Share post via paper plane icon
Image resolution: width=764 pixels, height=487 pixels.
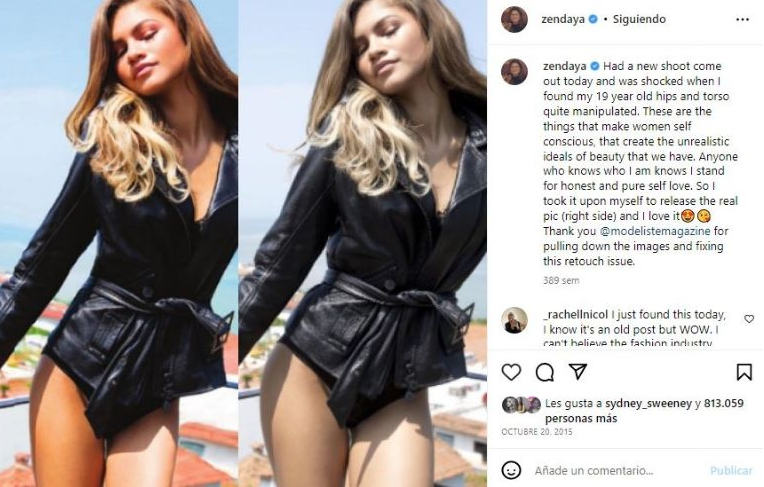coord(578,371)
